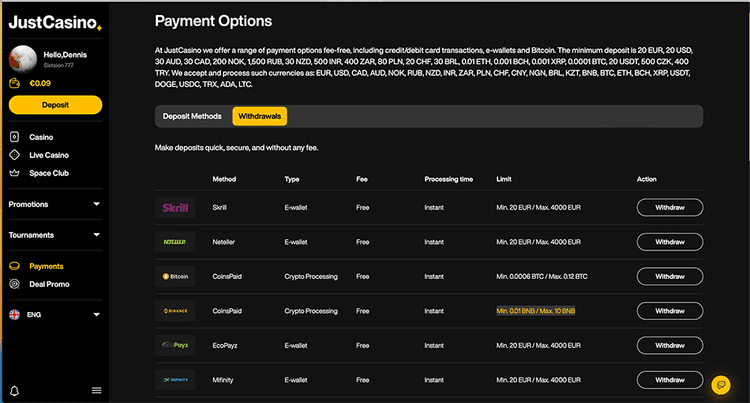Click Neteller method name text
Screen dimensions: 750x403
[x=223, y=242]
